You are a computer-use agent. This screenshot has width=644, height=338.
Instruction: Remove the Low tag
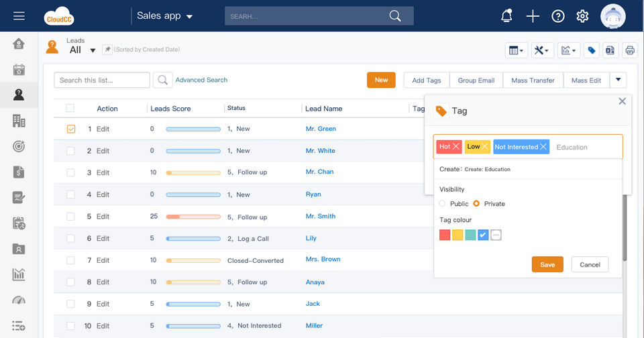(485, 147)
